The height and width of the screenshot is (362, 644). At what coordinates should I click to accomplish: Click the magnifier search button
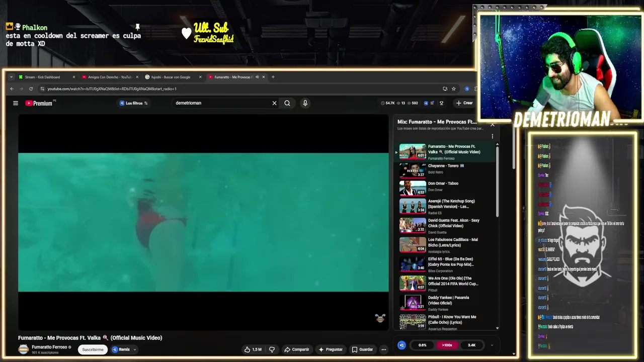coord(287,103)
